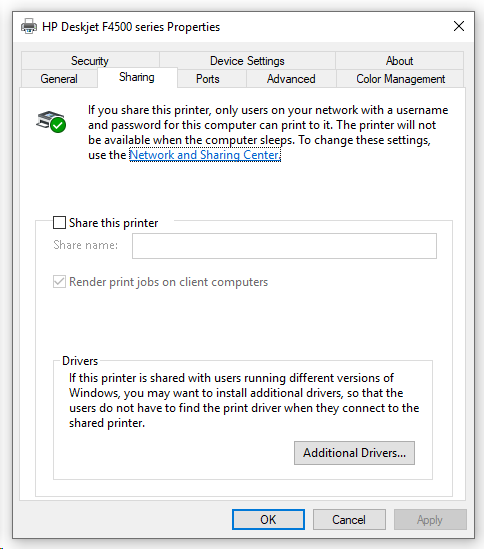Click the HP Deskjet F4500 series Properties title

point(131,27)
